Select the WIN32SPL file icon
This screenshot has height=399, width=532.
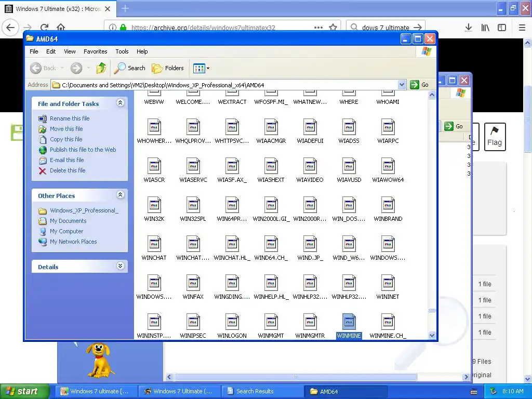point(193,205)
